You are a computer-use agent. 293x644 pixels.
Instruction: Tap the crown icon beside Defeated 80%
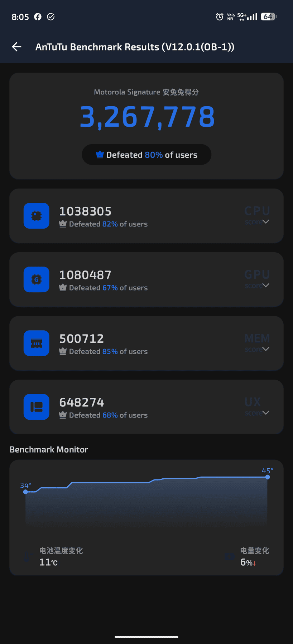[100, 155]
